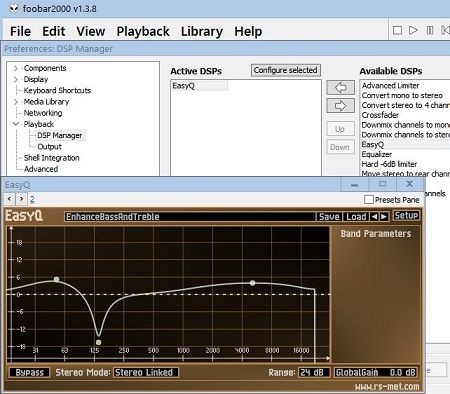Click the EasyQ Load preset button
Screen dimensions: 450x394
pyautogui.click(x=356, y=217)
